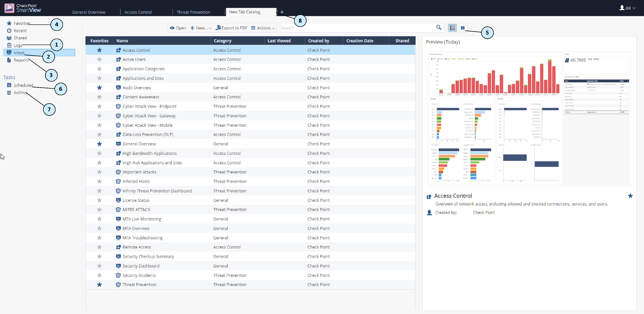
Task: Open the Scheduled tasks link
Action: (x=23, y=85)
